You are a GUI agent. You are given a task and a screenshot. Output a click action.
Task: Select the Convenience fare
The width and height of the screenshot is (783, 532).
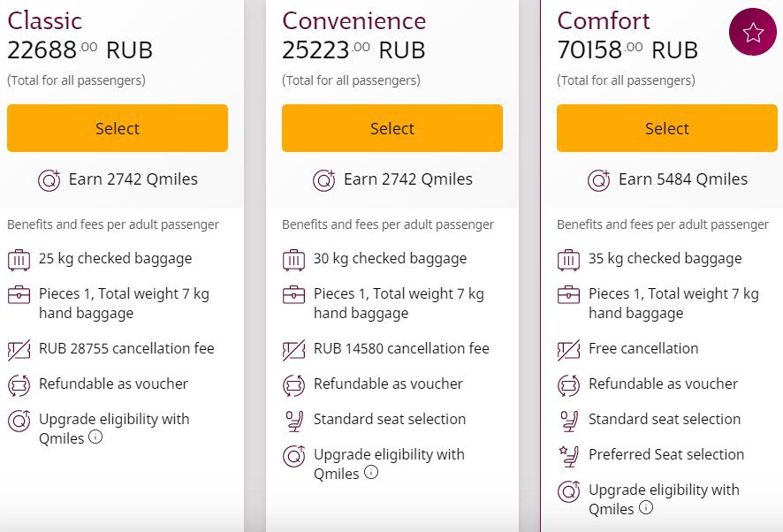392,128
